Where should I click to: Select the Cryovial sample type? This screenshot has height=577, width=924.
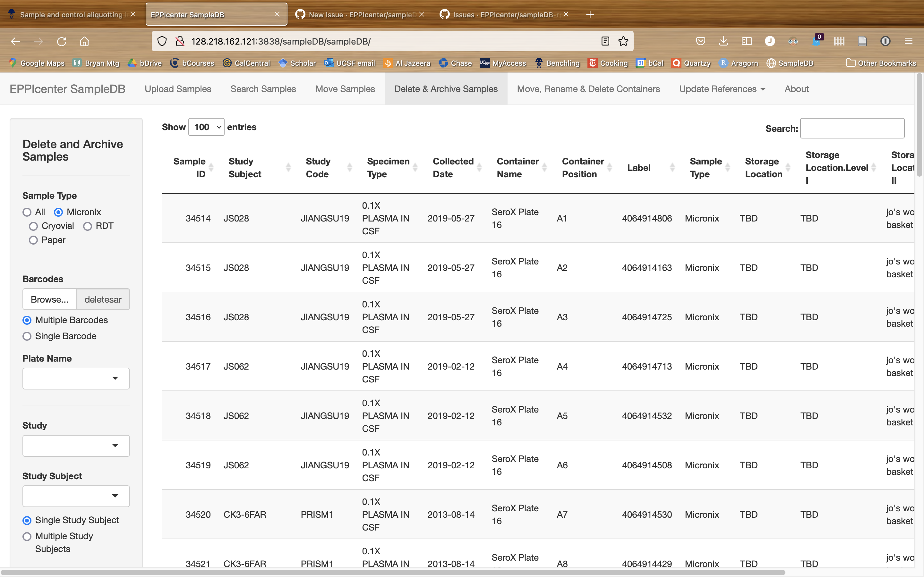[33, 226]
